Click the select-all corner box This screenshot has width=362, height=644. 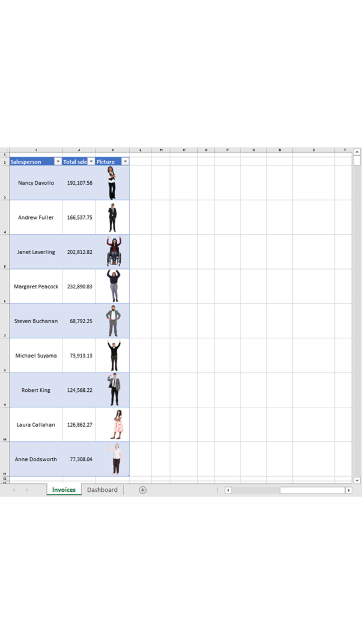(5, 150)
